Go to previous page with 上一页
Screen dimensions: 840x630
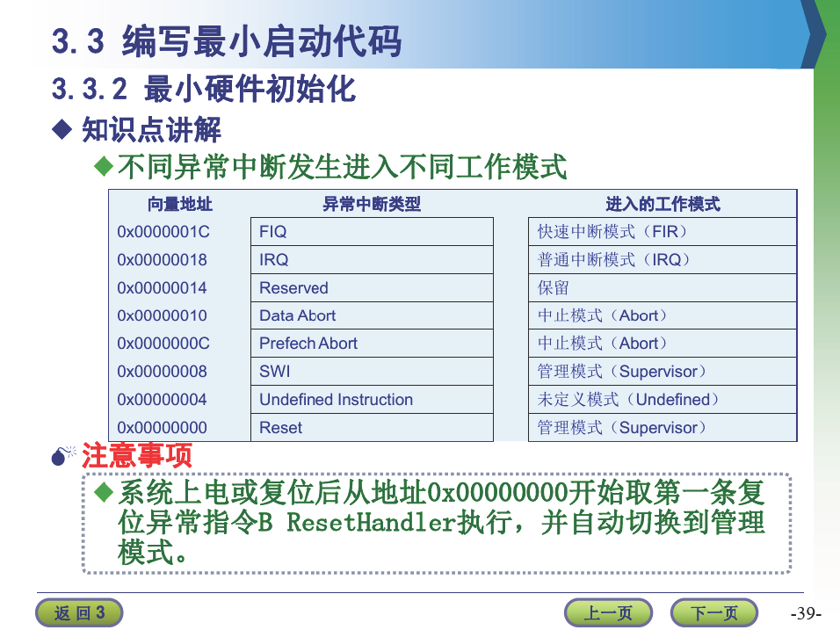point(608,612)
